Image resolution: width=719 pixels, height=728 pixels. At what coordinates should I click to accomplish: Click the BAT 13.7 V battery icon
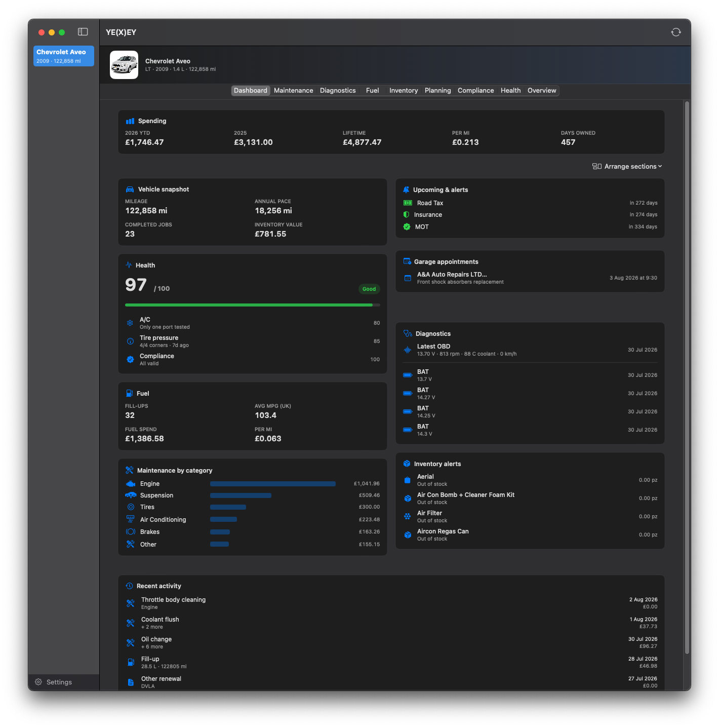click(408, 375)
